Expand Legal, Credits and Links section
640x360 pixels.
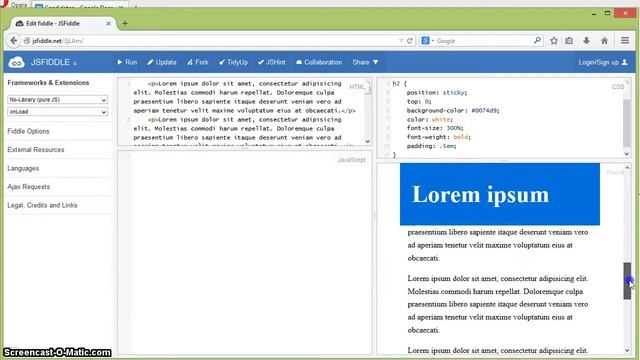pyautogui.click(x=42, y=205)
